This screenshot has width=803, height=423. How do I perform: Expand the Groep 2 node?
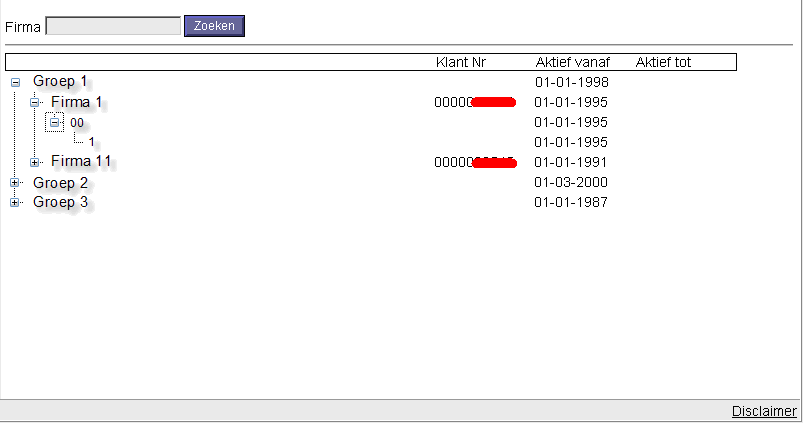[x=15, y=183]
